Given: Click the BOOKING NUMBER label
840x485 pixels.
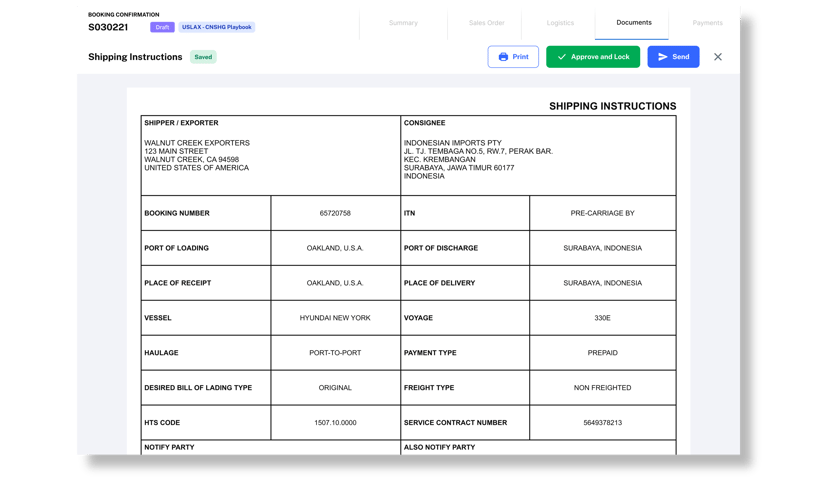Looking at the screenshot, I should 177,213.
